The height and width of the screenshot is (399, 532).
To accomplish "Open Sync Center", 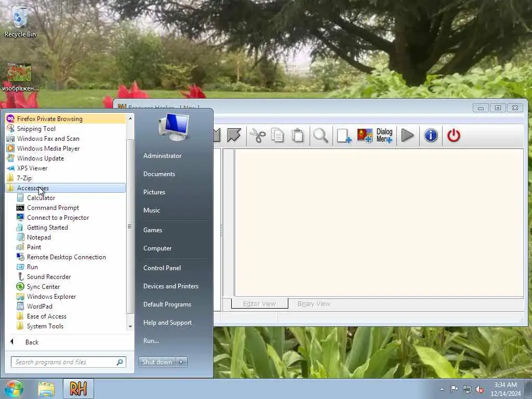I will [65, 286].
